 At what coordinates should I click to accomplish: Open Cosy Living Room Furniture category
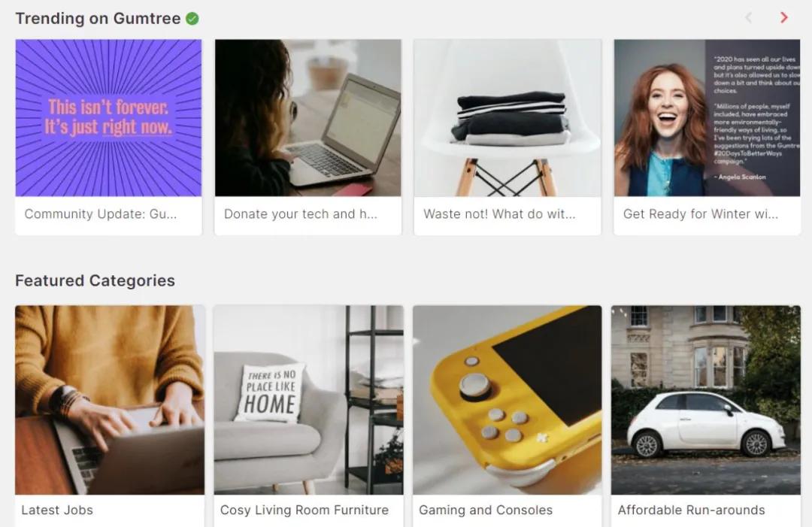304,510
